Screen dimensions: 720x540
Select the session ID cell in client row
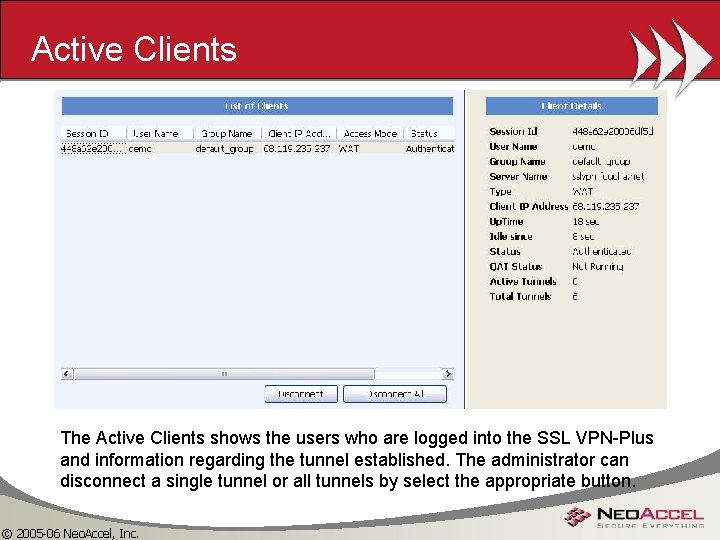[x=93, y=149]
